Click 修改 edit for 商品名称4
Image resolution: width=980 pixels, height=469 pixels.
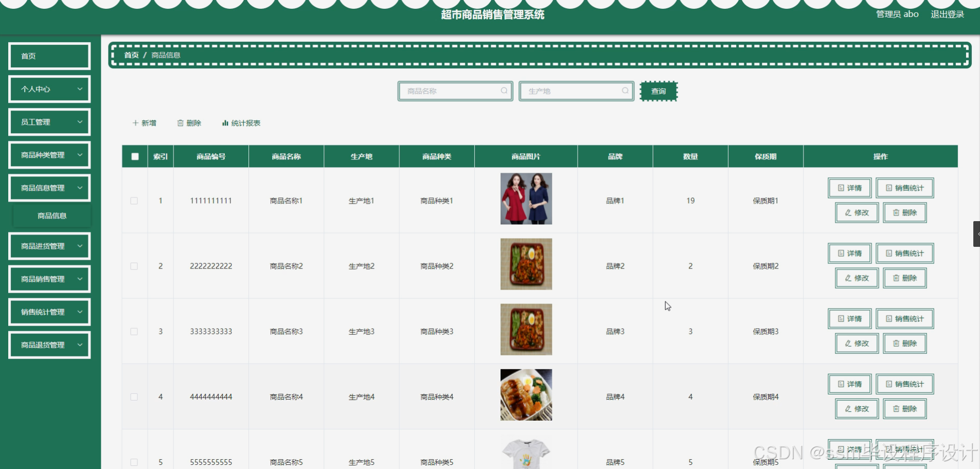click(x=857, y=408)
